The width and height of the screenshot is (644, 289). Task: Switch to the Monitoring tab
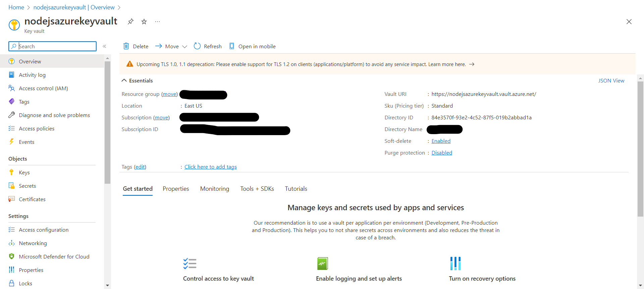tap(215, 189)
